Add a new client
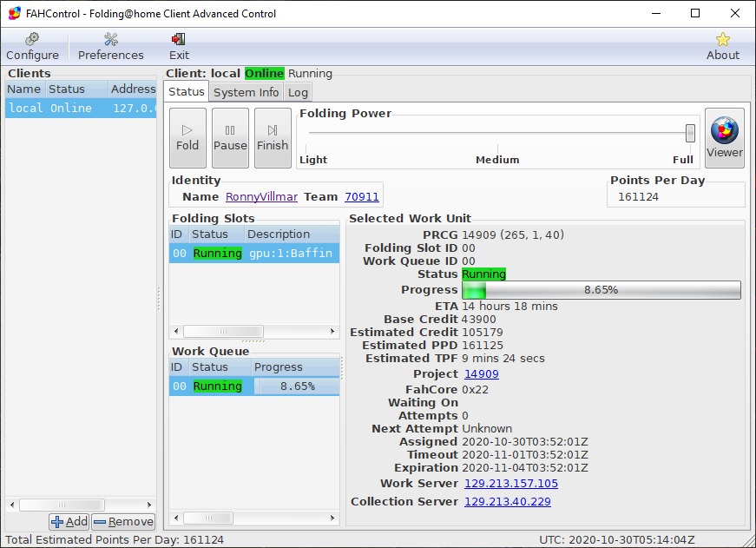Screen dimensions: 756x548 (x=69, y=521)
